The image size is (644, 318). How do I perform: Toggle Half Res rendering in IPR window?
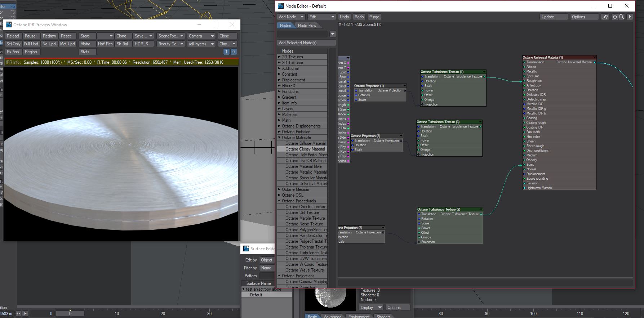coord(105,44)
